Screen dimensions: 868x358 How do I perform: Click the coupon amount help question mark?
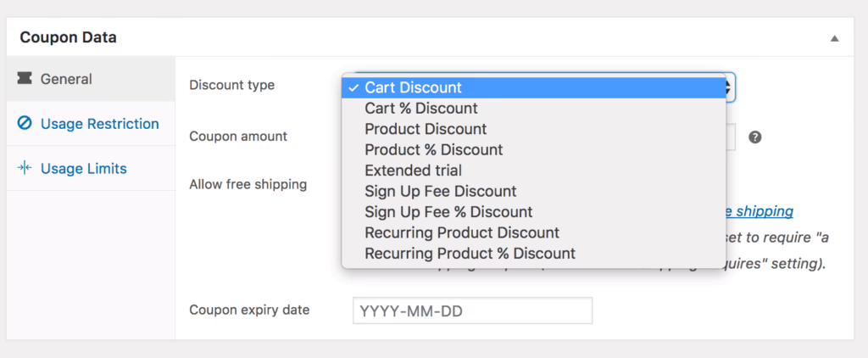pyautogui.click(x=755, y=137)
